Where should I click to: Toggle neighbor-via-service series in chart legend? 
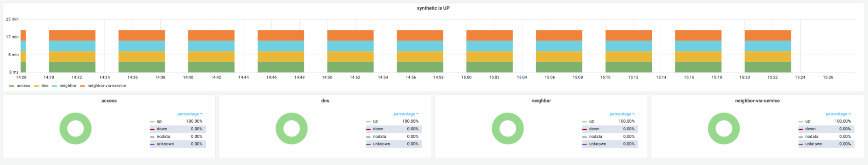point(103,86)
